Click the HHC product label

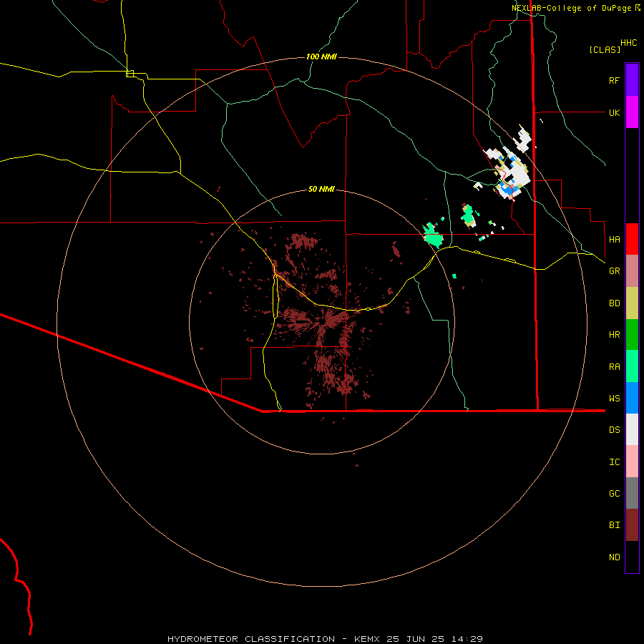click(x=628, y=43)
